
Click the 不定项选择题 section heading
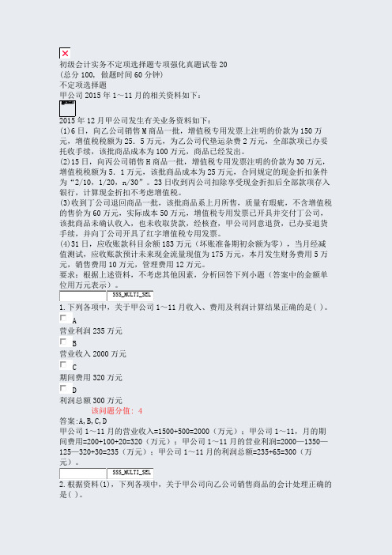83,85
